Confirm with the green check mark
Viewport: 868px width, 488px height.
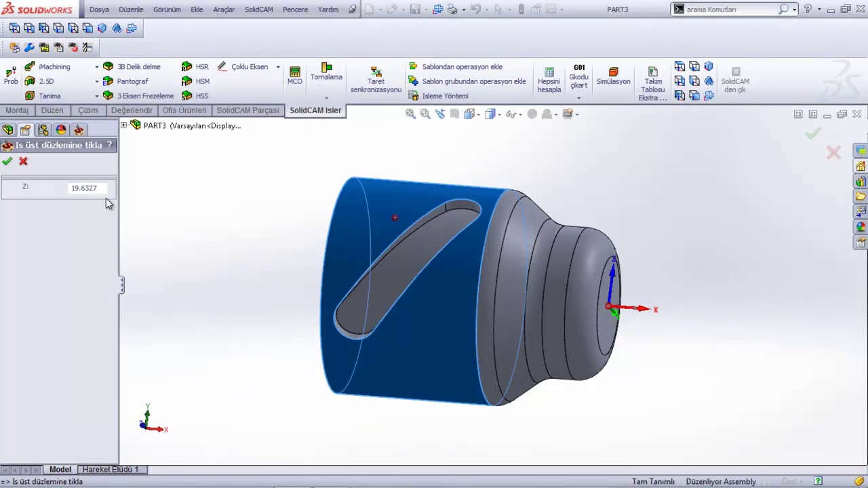pyautogui.click(x=7, y=161)
